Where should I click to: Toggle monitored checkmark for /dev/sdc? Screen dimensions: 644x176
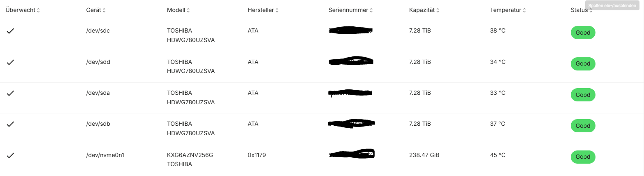point(11,31)
